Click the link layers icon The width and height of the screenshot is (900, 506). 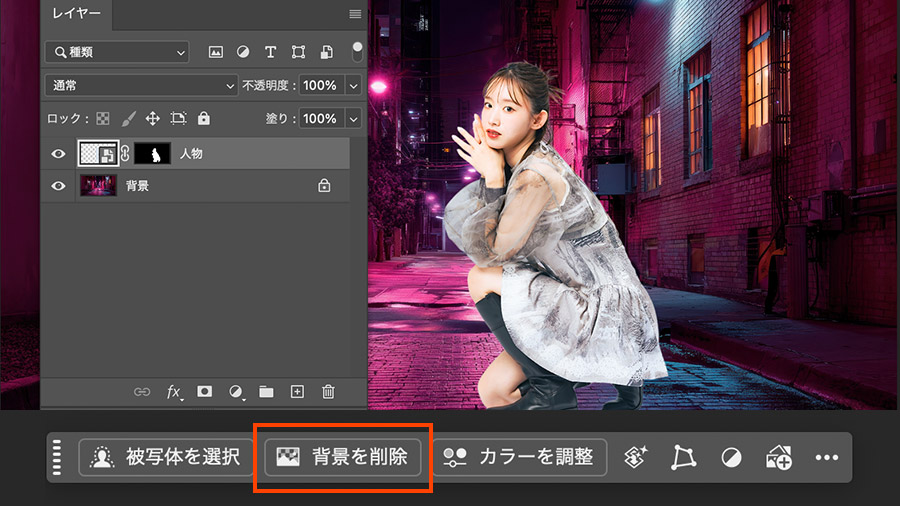tap(142, 392)
